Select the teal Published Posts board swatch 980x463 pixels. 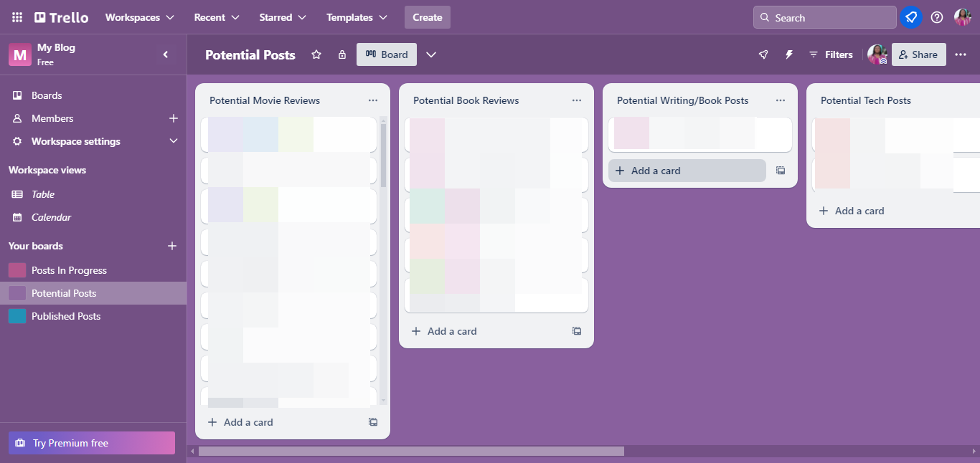[17, 316]
